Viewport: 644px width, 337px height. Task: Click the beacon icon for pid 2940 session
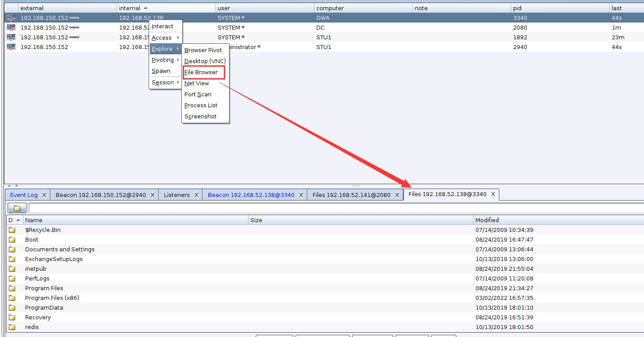click(11, 47)
